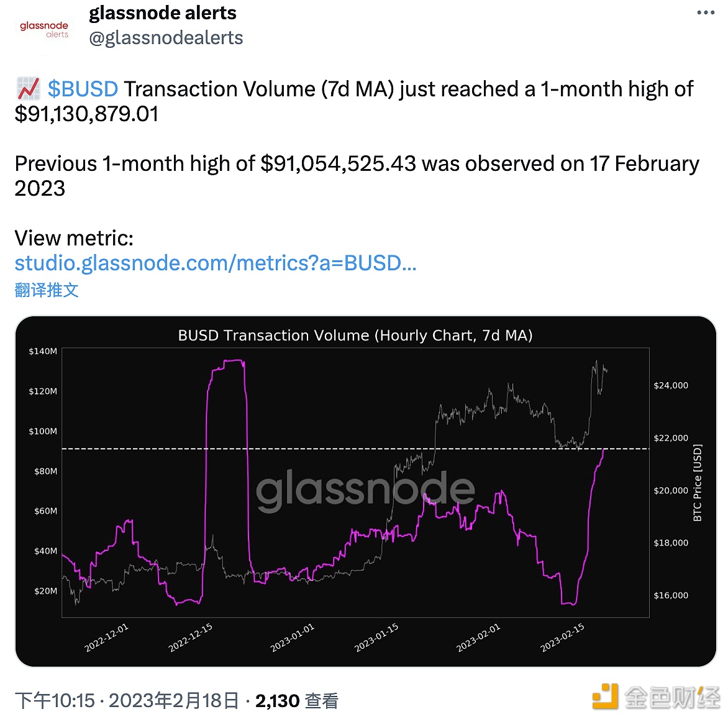728x717 pixels.
Task: Click the dashed 1-month high line
Action: click(155, 449)
